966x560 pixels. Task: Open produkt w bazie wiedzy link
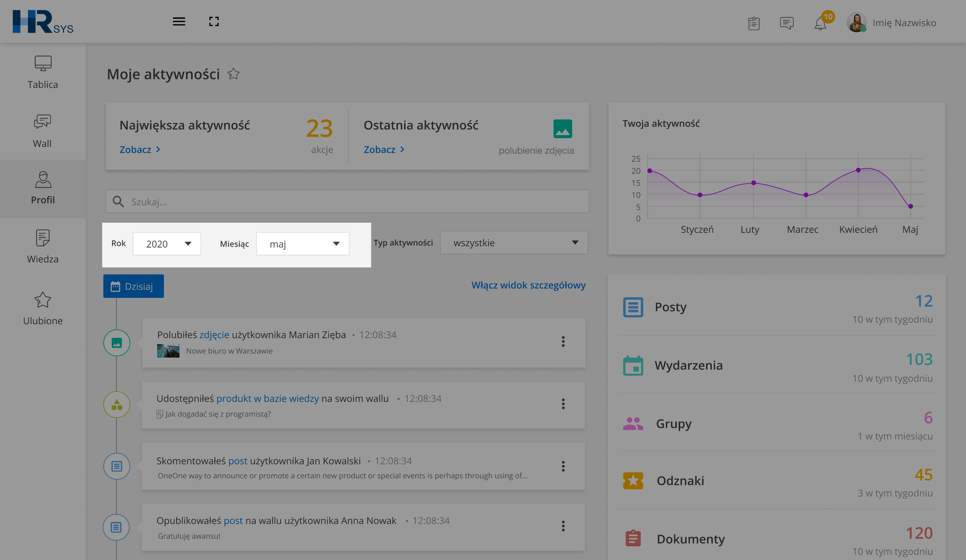point(267,398)
